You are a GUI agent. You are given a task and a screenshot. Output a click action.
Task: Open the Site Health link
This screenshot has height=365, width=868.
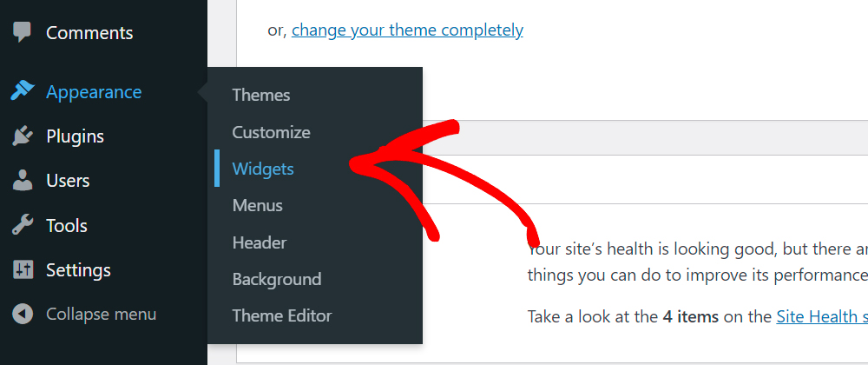[x=822, y=317]
